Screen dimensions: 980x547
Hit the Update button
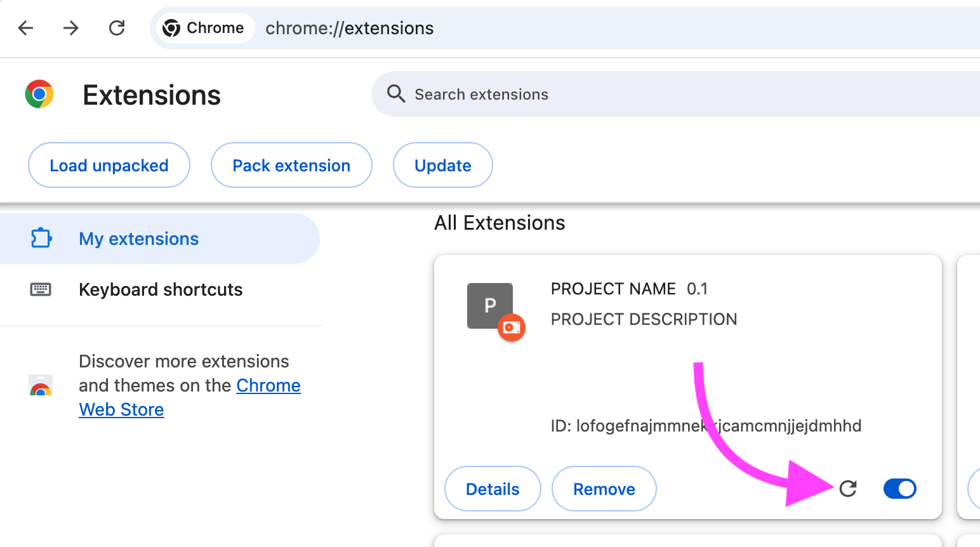pos(442,166)
